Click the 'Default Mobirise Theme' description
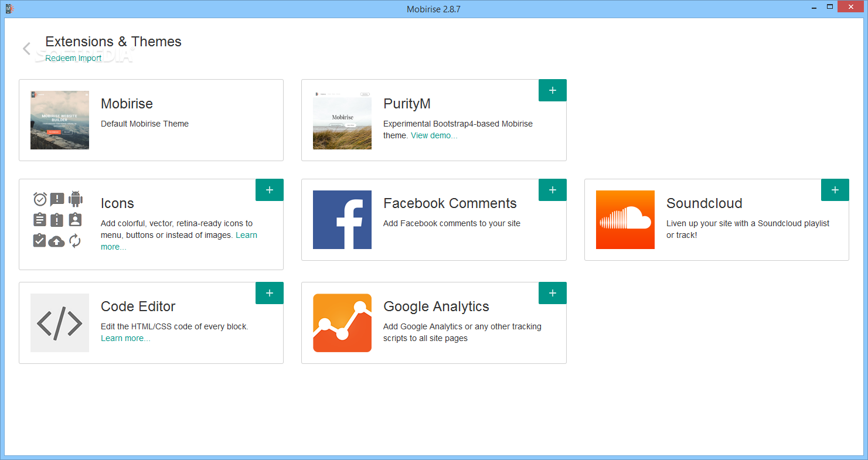The height and width of the screenshot is (460, 868). point(145,124)
